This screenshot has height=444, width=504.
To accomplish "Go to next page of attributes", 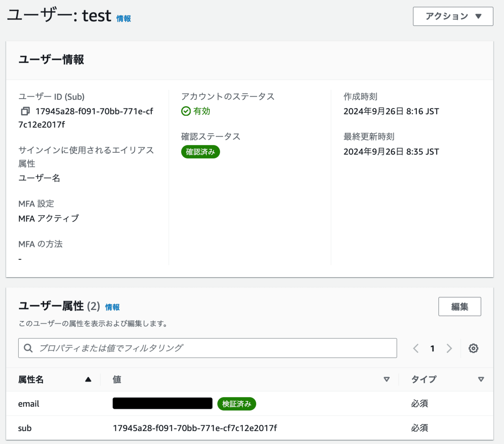I will [449, 348].
